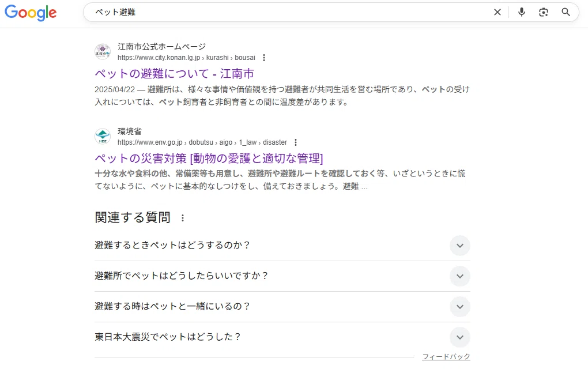Start voice search with the microphone icon
This screenshot has width=588, height=369.
click(521, 12)
